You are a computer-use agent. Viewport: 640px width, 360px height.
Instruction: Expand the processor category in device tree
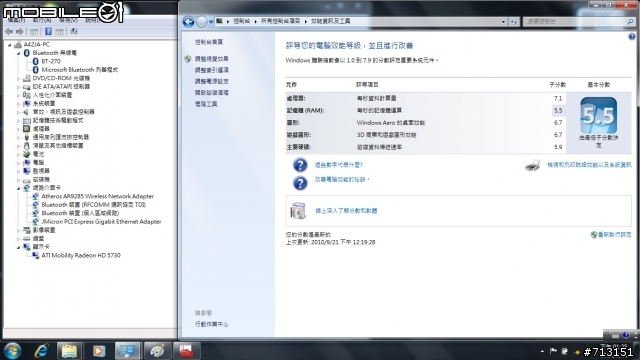click(x=18, y=129)
